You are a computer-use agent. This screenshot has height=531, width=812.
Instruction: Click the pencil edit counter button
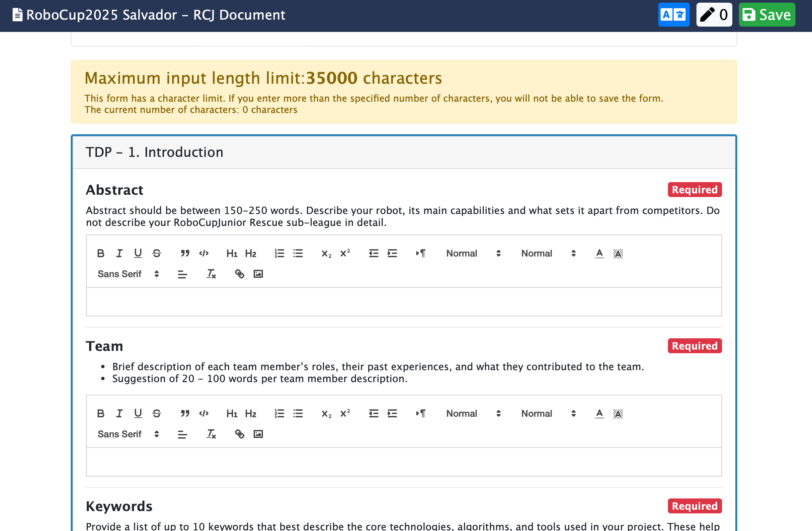(x=714, y=15)
